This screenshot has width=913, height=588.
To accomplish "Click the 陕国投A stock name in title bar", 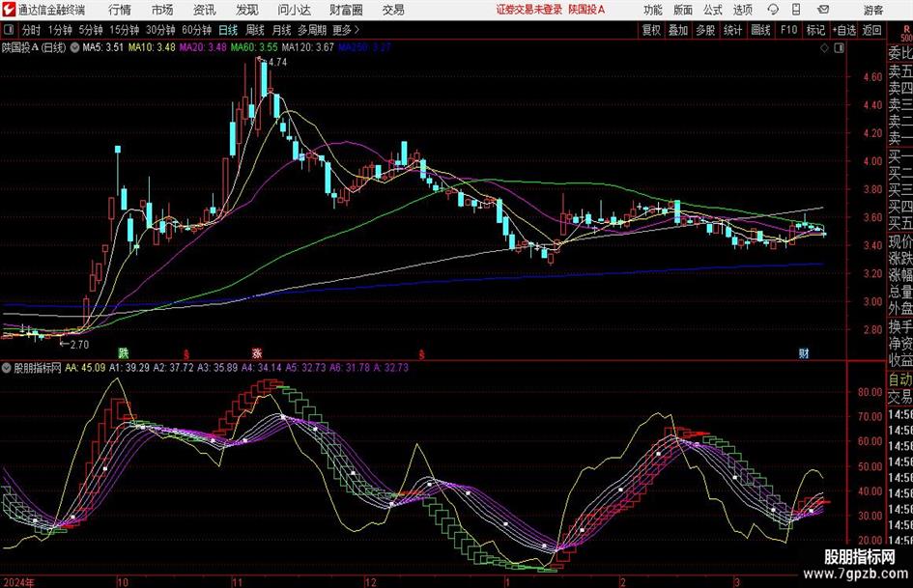I will tap(586, 10).
